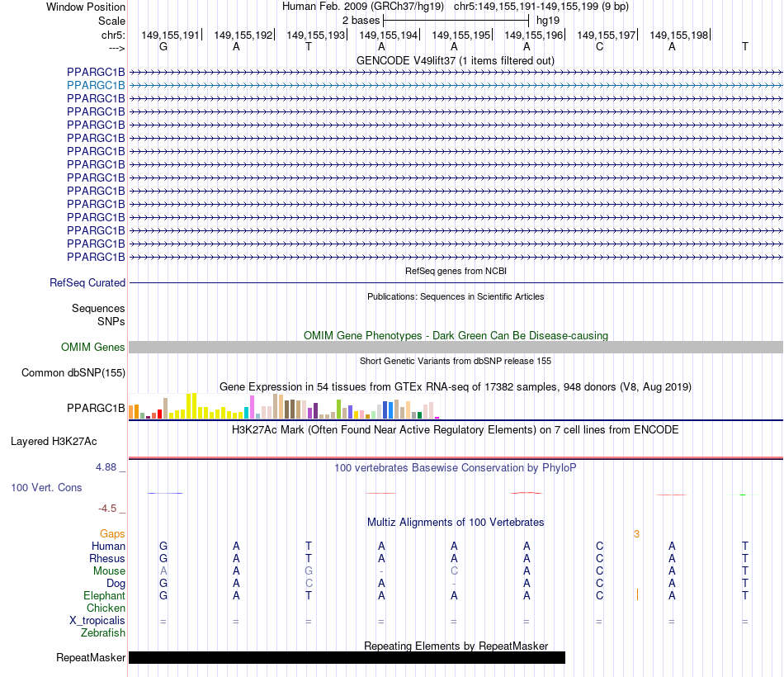Click the chr5:149,155,191-149,155,199 (9 bp) position text

point(541,7)
